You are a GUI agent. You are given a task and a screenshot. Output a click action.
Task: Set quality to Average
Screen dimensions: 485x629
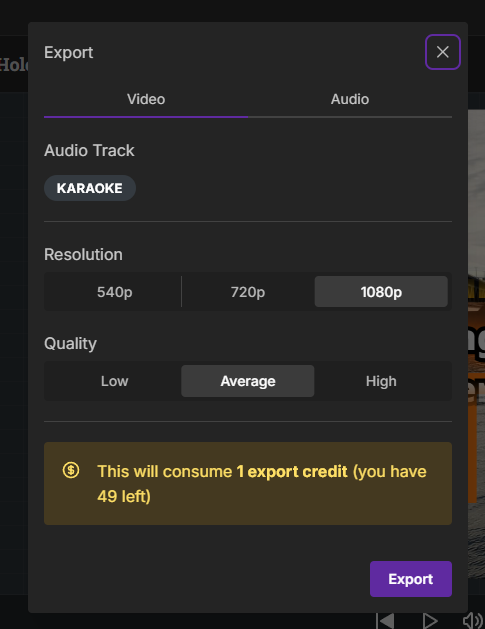(248, 381)
